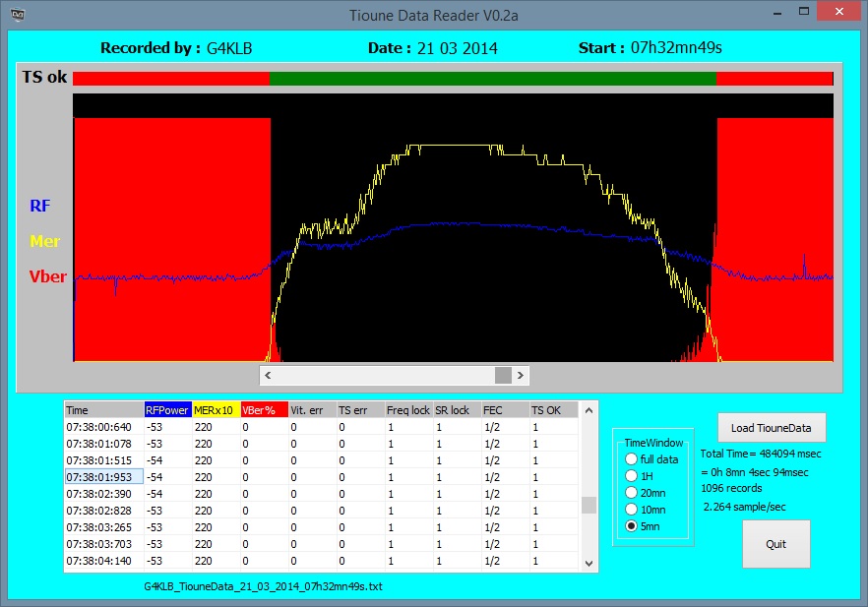Click the file name G4KLB_TiouneData text
The width and height of the screenshot is (868, 607).
click(263, 586)
